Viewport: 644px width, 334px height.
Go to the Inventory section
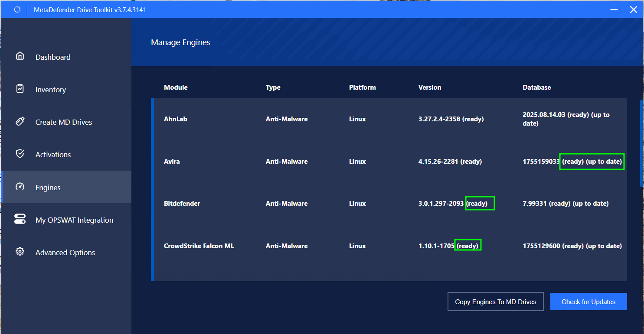coord(66,90)
